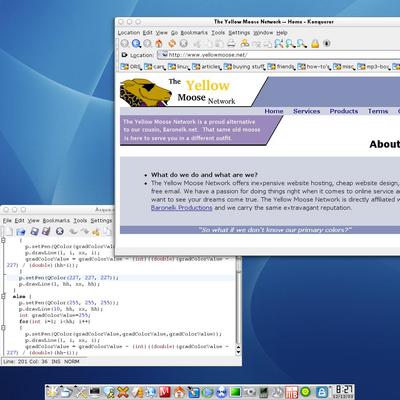Click the K menu star icon in the panel
The height and width of the screenshot is (400, 400).
click(x=53, y=392)
